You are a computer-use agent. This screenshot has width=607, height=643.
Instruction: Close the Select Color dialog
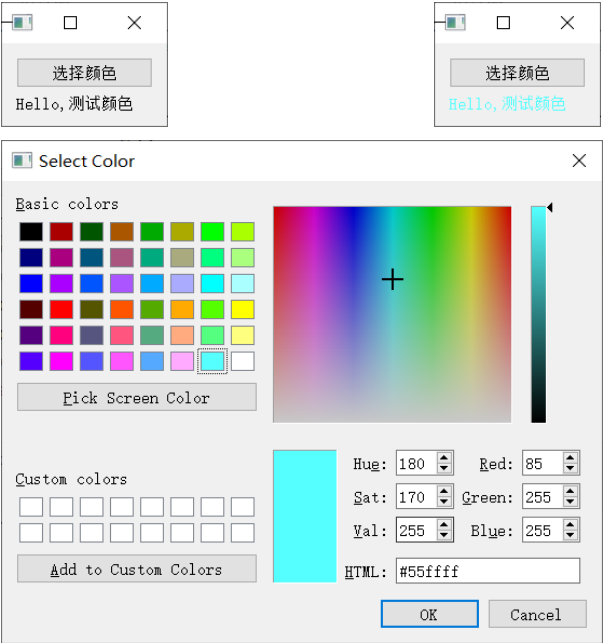tap(579, 161)
